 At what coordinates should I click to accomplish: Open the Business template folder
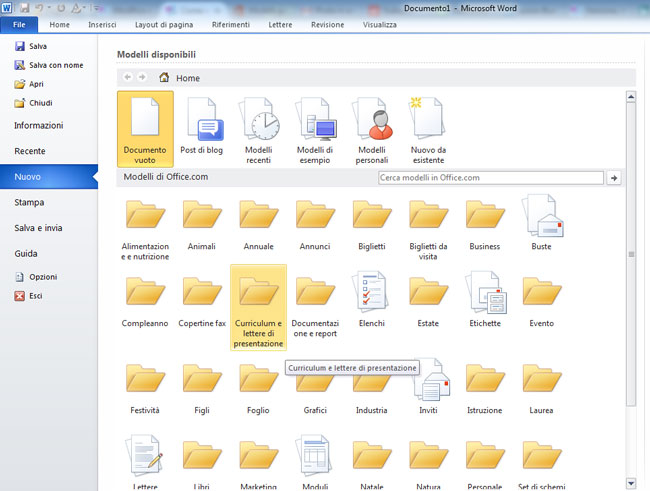pos(485,224)
